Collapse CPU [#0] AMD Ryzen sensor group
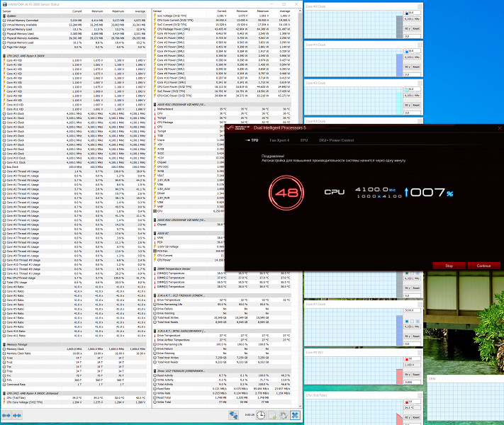This screenshot has width=504, height=425. [74, 56]
